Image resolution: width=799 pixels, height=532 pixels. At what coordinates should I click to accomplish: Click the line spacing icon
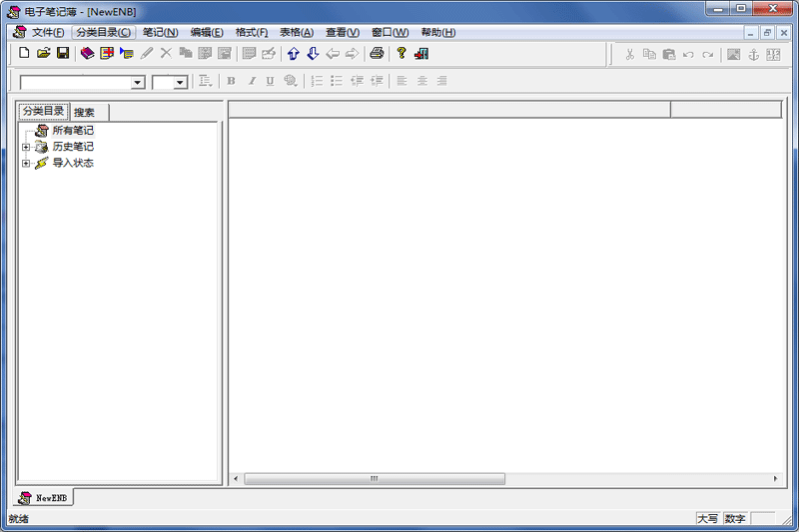205,81
